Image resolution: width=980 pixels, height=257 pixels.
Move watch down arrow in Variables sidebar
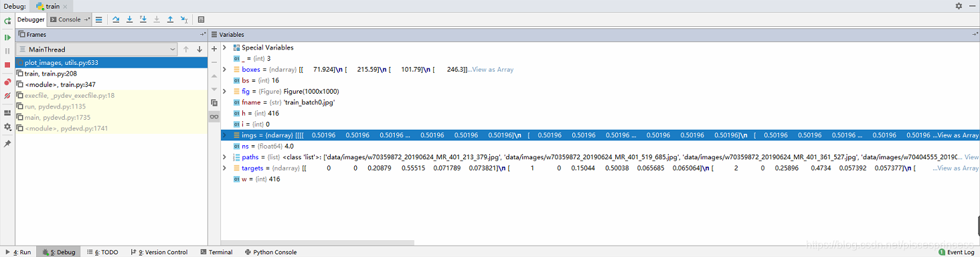pos(214,89)
